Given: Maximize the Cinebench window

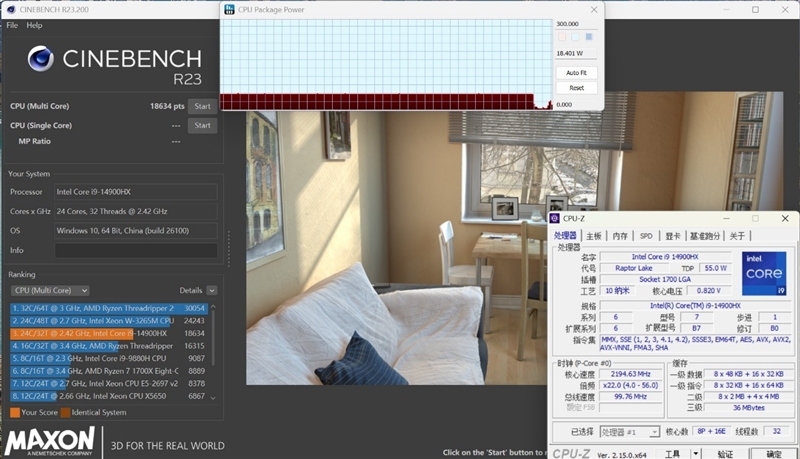Looking at the screenshot, I should [x=756, y=9].
